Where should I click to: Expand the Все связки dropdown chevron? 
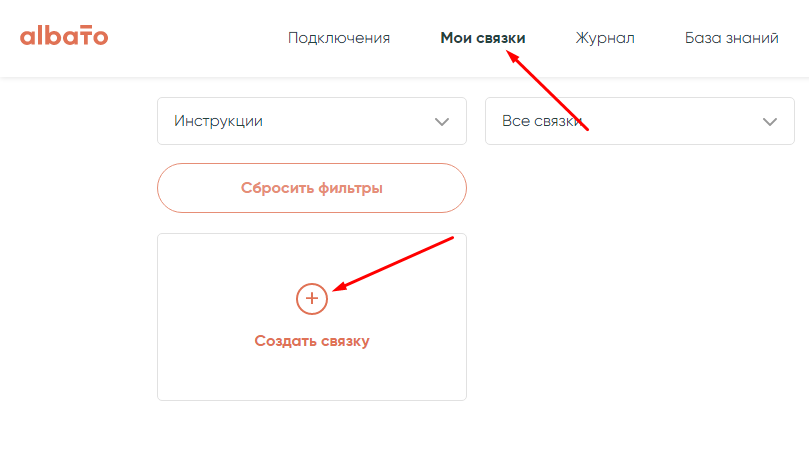(x=770, y=121)
